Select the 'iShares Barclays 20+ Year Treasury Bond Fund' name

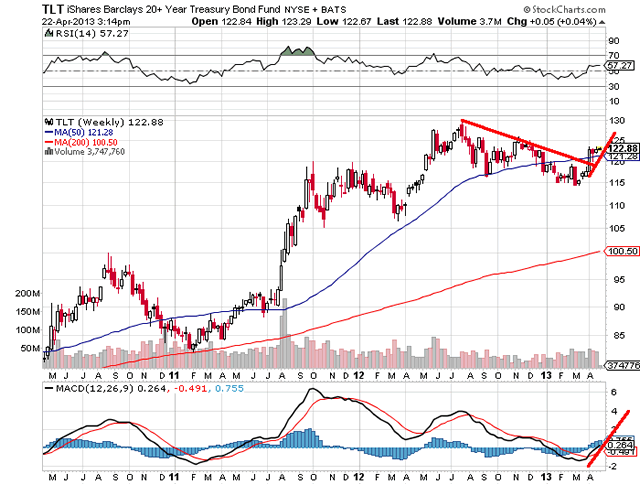click(173, 9)
